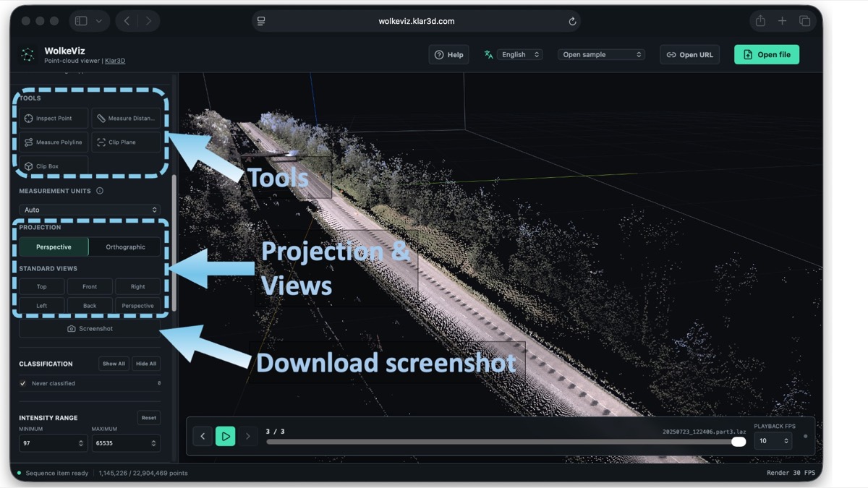This screenshot has width=868, height=488.
Task: Click the translate language icon
Action: (489, 55)
